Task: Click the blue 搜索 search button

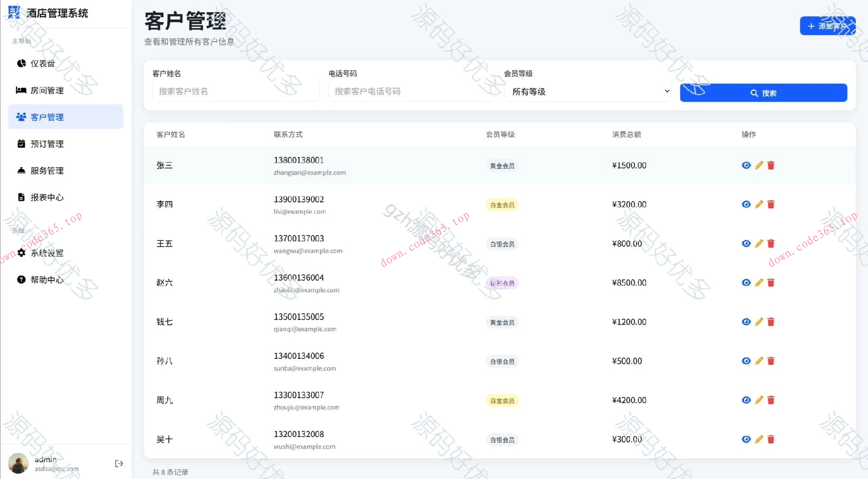Action: [763, 93]
